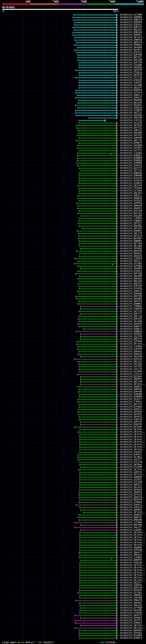
Task: Select the UniRef100_C1E2B1 label
Action: coord(131,153)
